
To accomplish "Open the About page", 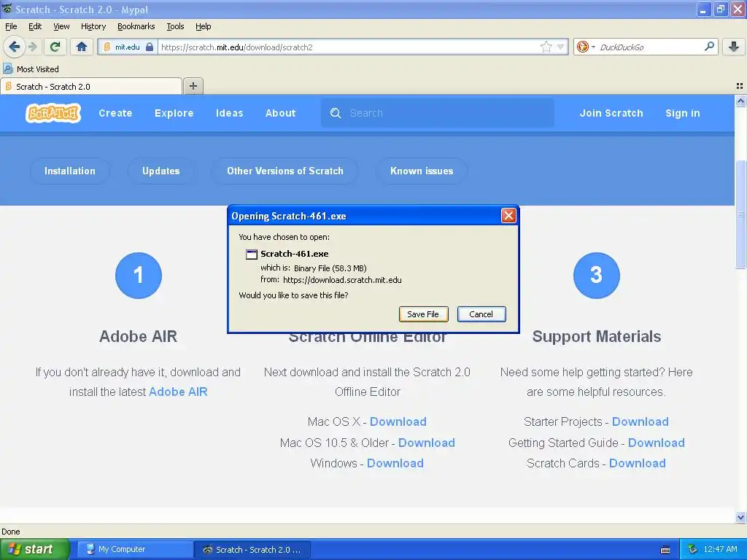I will (281, 113).
